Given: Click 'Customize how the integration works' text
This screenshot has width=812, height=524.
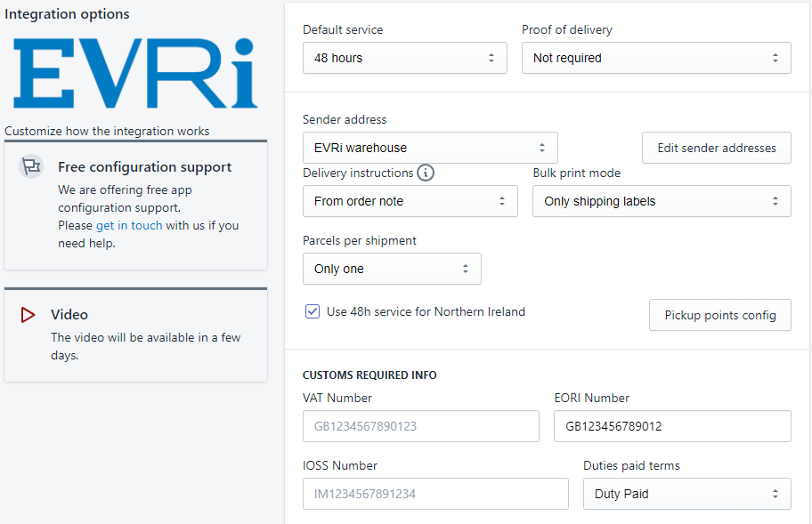Looking at the screenshot, I should [107, 131].
